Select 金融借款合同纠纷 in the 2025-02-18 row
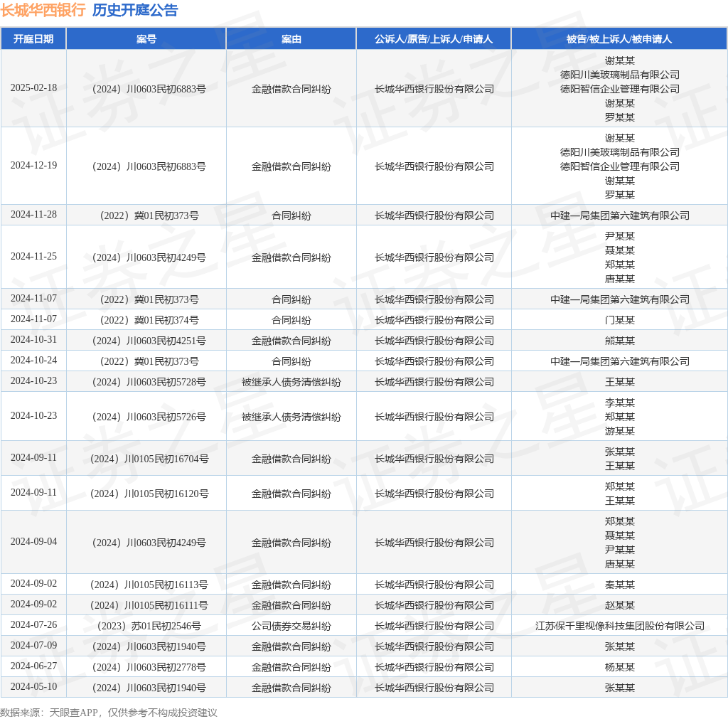The image size is (728, 719). (291, 89)
